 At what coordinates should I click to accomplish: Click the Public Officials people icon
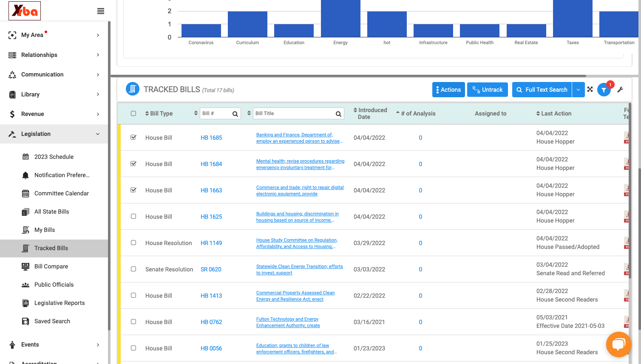(26, 285)
